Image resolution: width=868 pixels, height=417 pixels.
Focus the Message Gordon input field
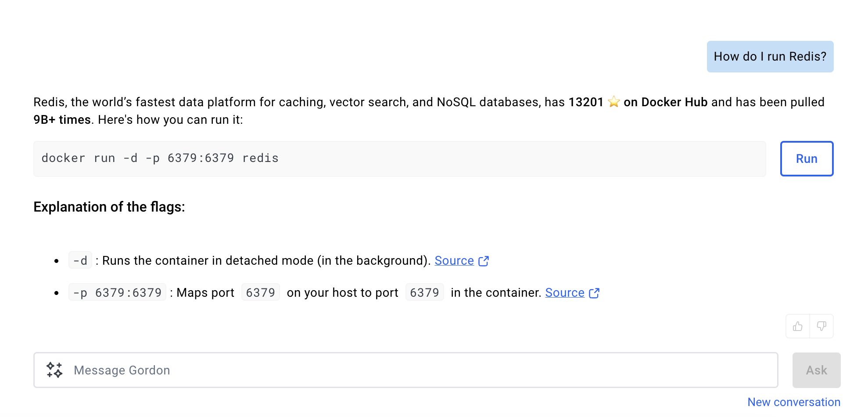[406, 370]
